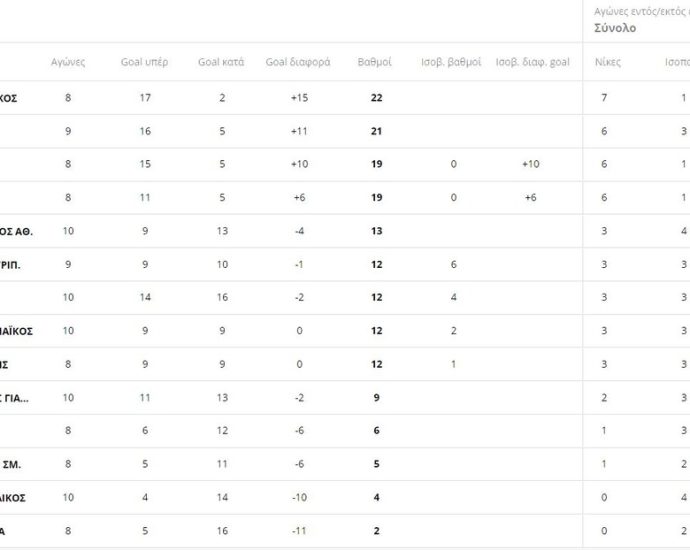Select the Ισοβ. διαφ. goal header
This screenshot has width=690, height=550.
point(532,62)
